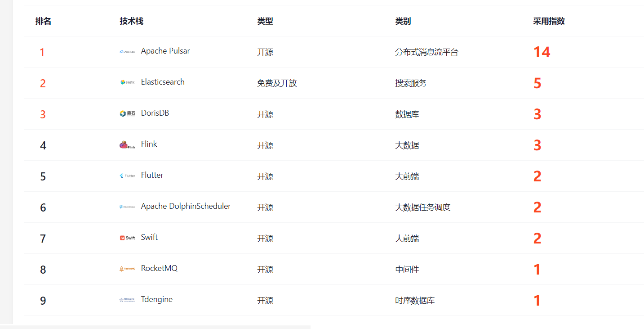Click the DorisDB logo icon

[127, 113]
